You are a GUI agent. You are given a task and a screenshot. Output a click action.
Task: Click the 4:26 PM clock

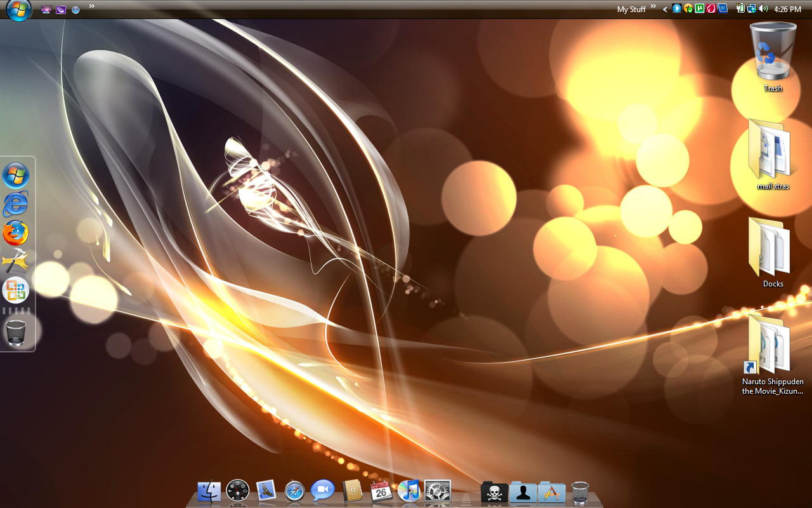[788, 10]
